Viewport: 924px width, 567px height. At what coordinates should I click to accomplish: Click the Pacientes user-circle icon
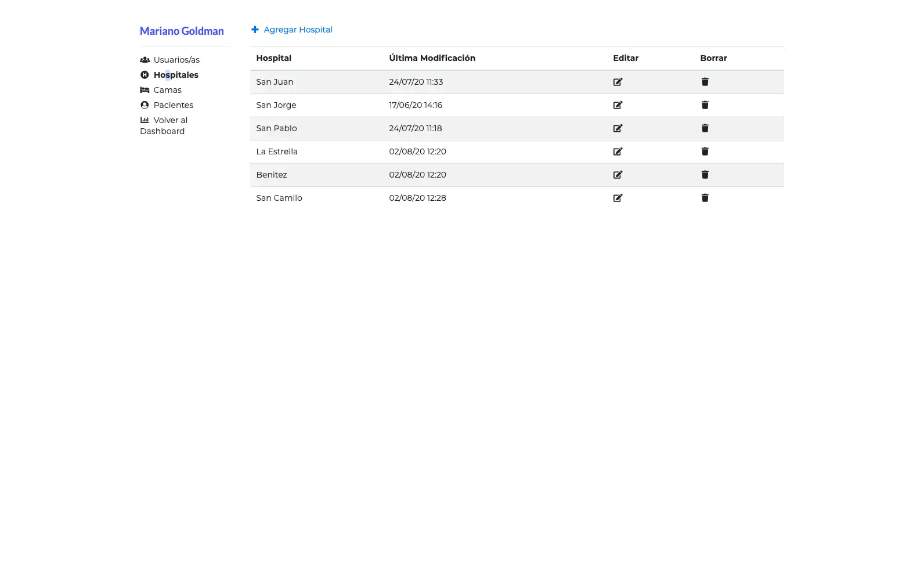(145, 105)
